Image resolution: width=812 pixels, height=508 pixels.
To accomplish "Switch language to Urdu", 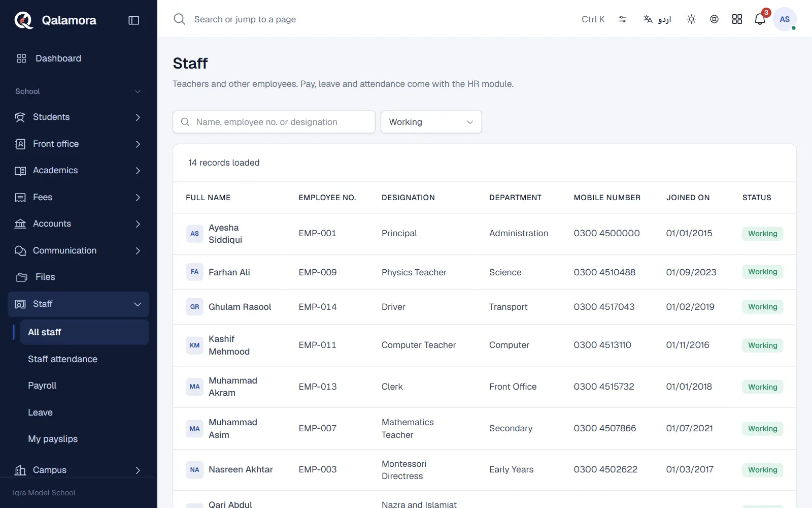I will [657, 19].
